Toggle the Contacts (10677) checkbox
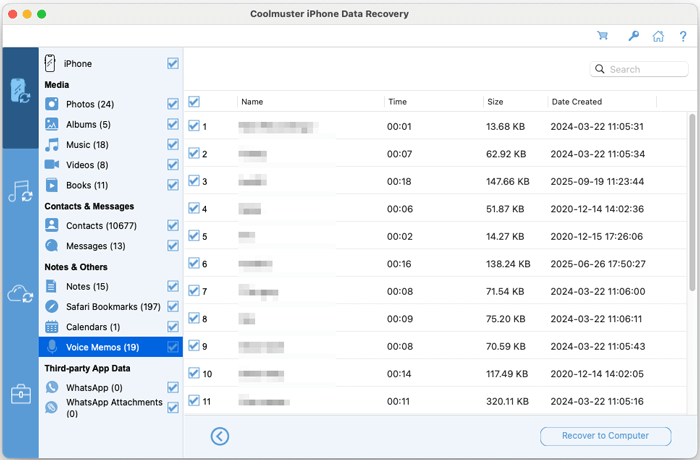 point(173,225)
